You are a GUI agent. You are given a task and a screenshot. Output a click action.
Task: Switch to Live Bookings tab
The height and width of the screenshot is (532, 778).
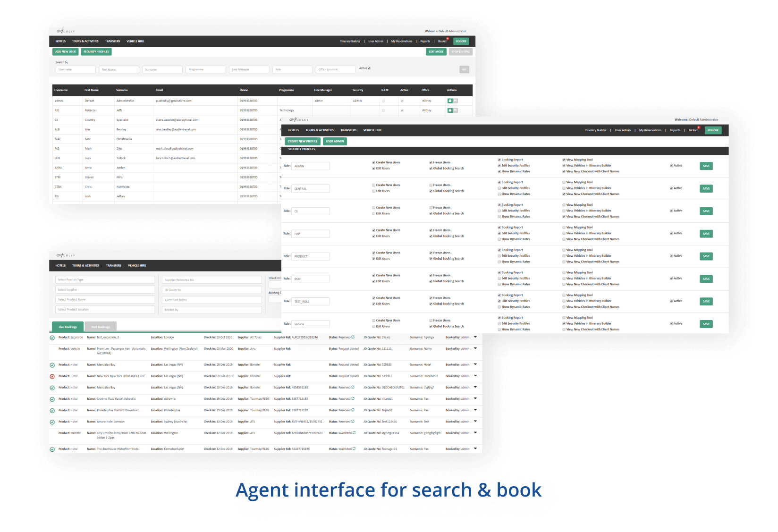point(68,327)
